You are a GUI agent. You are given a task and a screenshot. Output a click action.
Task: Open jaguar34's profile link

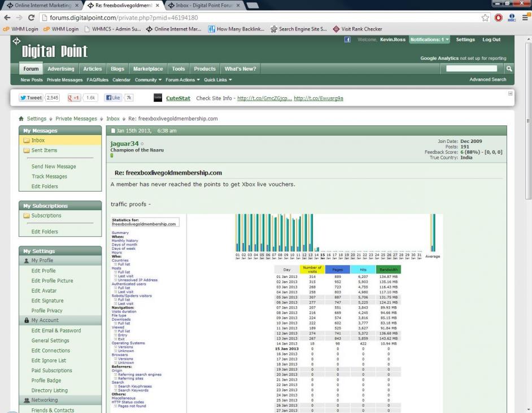[x=124, y=144]
